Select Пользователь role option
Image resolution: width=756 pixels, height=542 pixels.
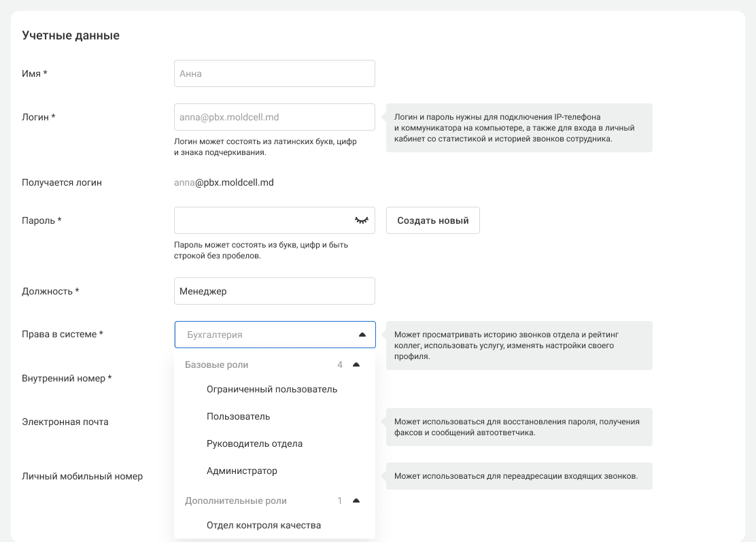click(x=238, y=416)
